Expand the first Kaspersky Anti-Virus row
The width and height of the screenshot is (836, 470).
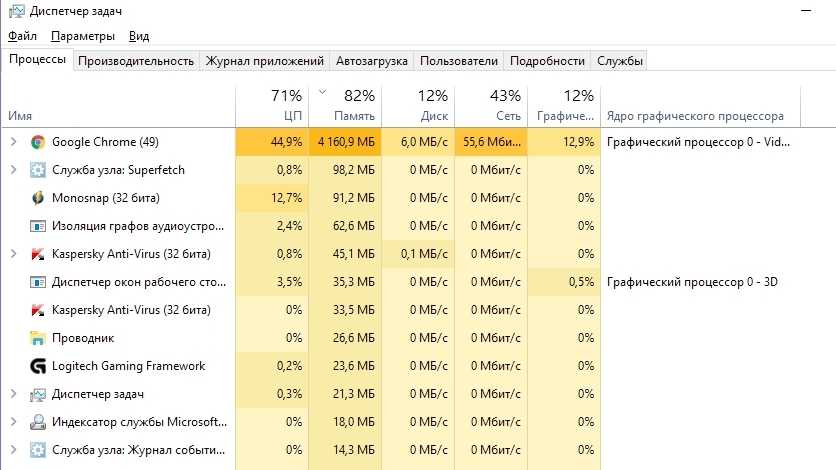(13, 254)
